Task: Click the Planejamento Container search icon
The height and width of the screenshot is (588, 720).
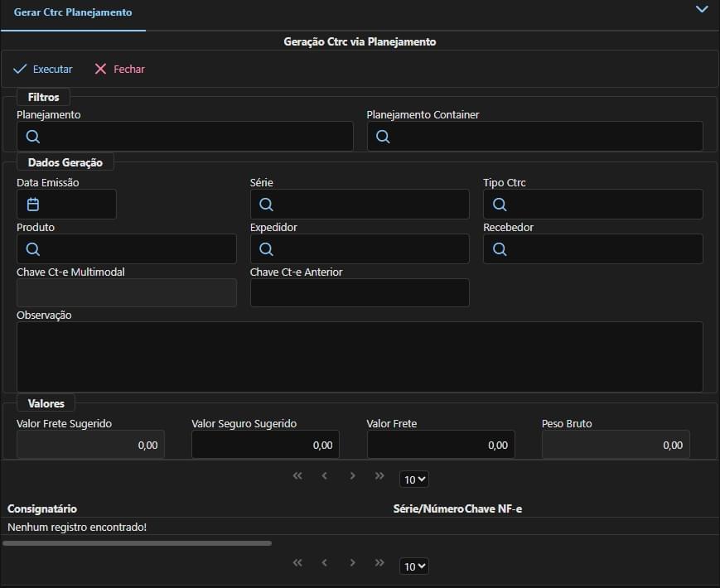Action: pyautogui.click(x=383, y=137)
